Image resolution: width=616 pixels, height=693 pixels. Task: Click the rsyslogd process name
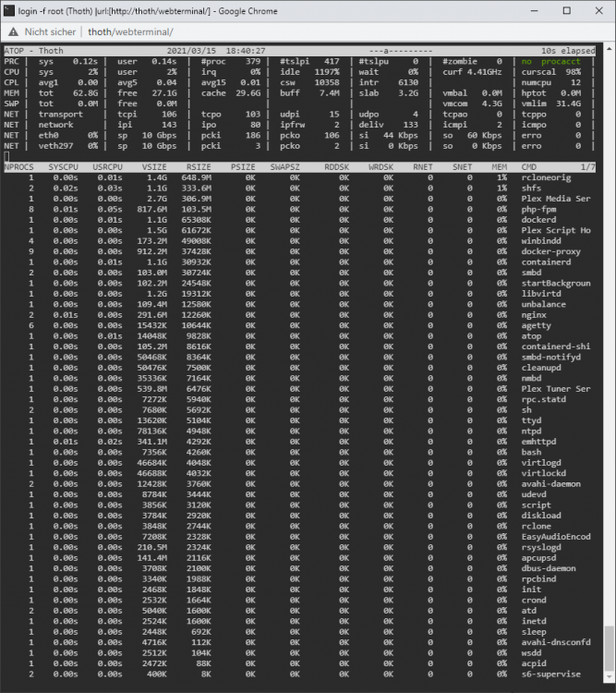coord(541,547)
